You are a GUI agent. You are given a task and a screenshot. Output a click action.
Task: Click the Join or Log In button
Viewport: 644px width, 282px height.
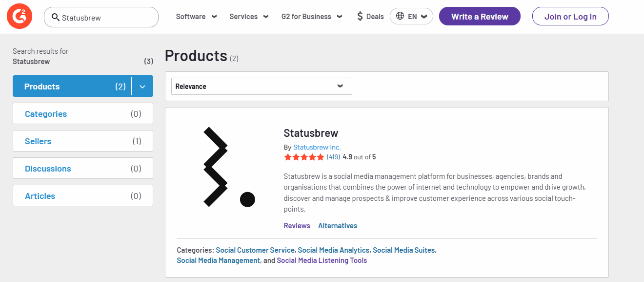click(x=570, y=17)
